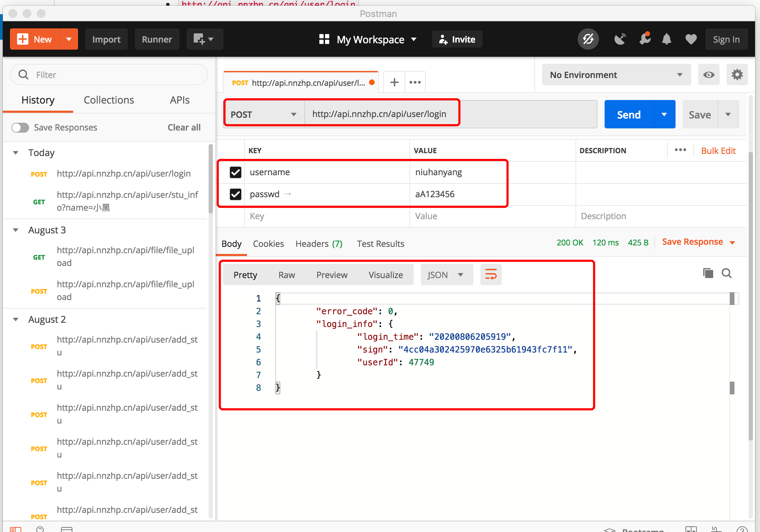
Task: Open environment quick look eye icon
Action: click(x=709, y=75)
